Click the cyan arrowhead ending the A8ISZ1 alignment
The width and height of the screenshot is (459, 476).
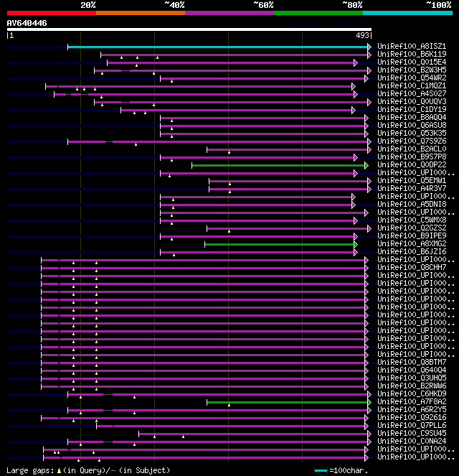click(369, 47)
